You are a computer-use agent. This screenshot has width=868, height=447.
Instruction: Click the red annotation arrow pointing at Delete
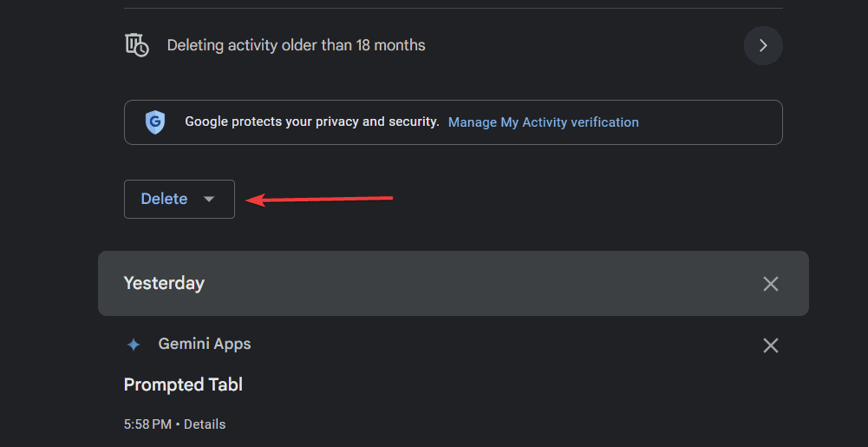pyautogui.click(x=319, y=199)
